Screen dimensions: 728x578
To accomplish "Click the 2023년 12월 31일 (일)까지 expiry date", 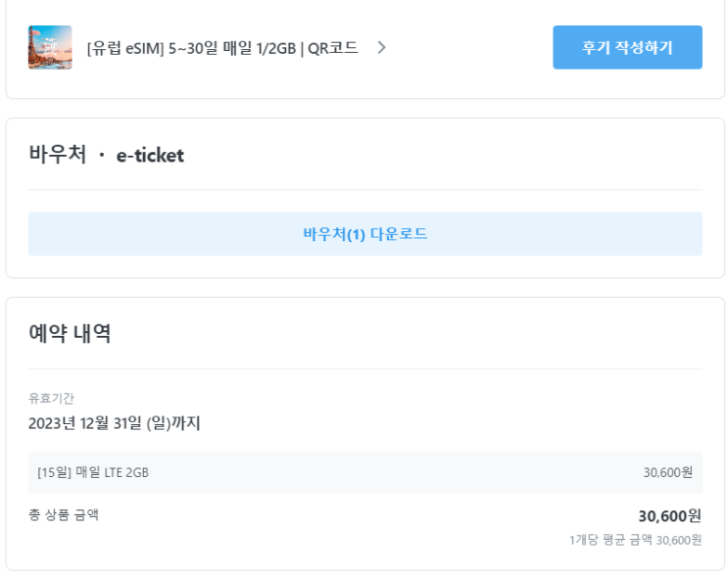I will click(114, 423).
